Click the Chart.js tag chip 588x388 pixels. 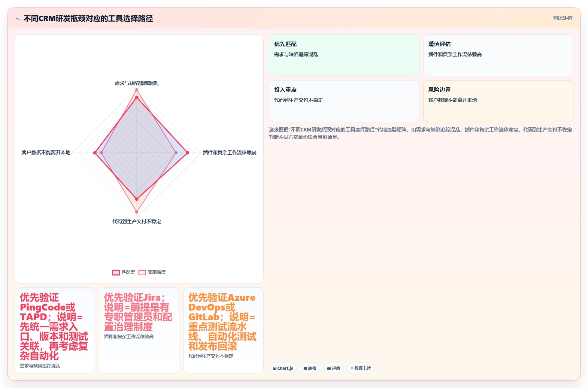click(283, 368)
